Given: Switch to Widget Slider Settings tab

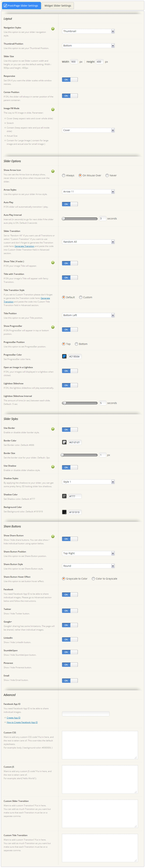Looking at the screenshot, I should pos(58,6).
